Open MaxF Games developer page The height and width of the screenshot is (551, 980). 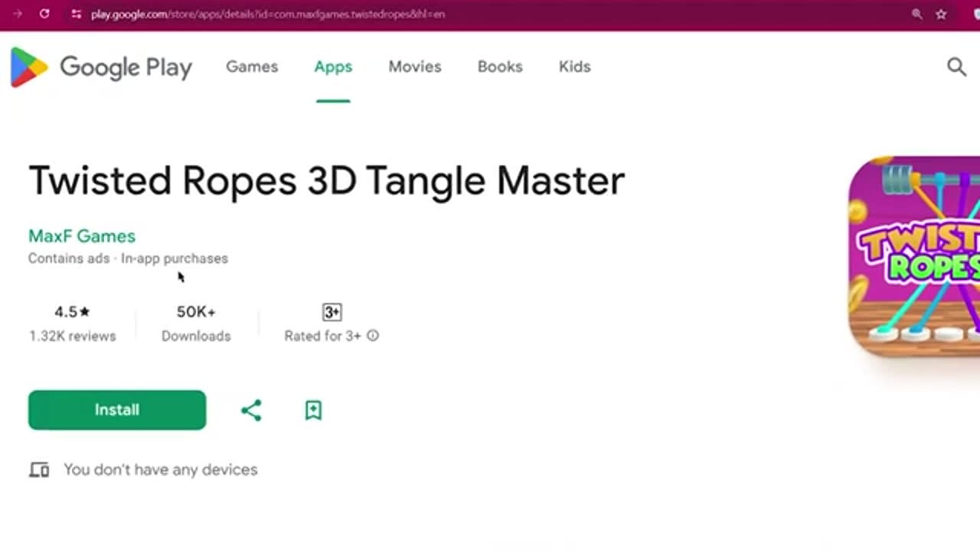coord(82,236)
